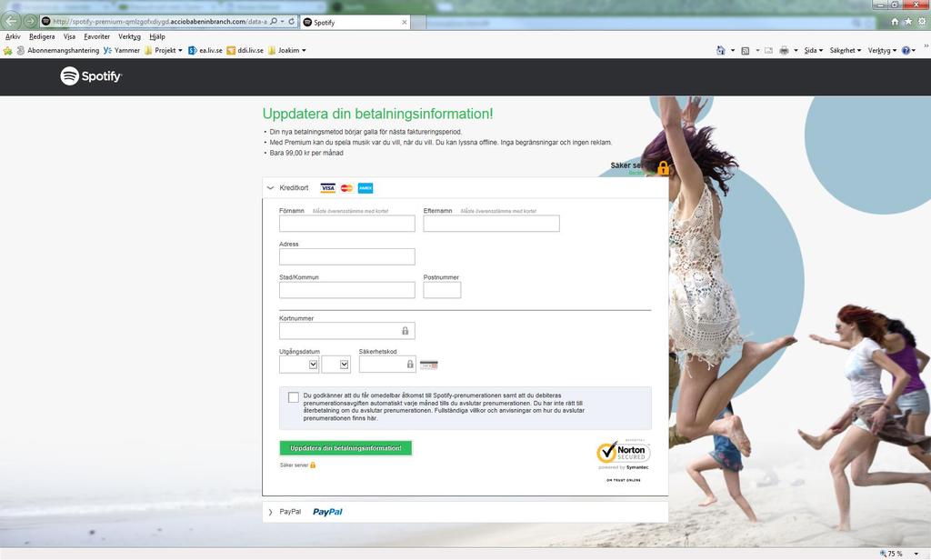931x560 pixels.
Task: Open the Verktyg command bar dropdown
Action: [x=882, y=51]
